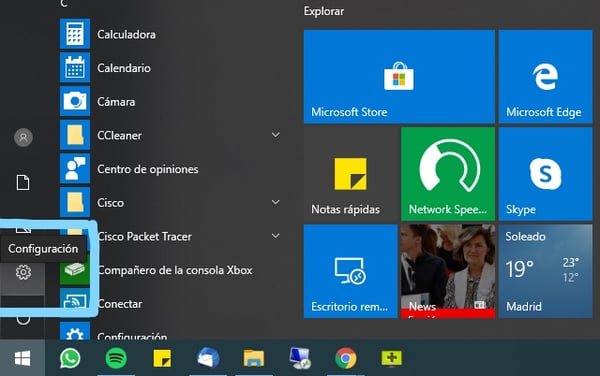The height and width of the screenshot is (376, 600).
Task: Open remote desktop icon in taskbar
Action: click(300, 358)
